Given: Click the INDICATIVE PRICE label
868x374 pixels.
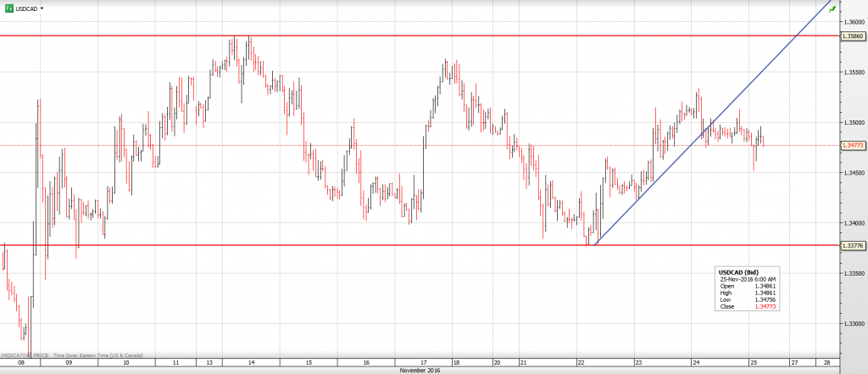Looking at the screenshot, I should (27, 354).
